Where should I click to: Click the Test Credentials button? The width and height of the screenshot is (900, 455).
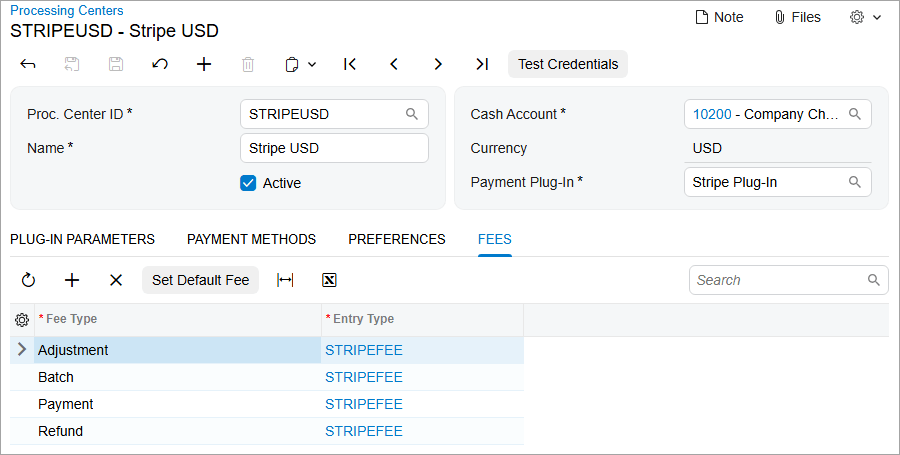pyautogui.click(x=568, y=64)
